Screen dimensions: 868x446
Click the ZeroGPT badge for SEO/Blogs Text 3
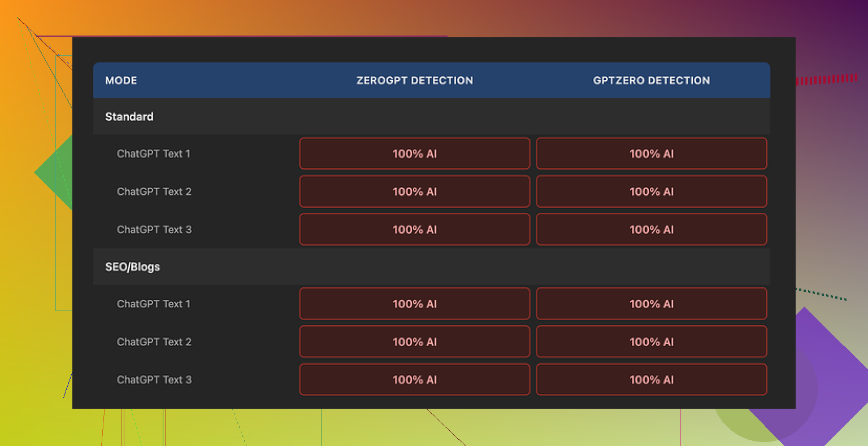click(414, 379)
